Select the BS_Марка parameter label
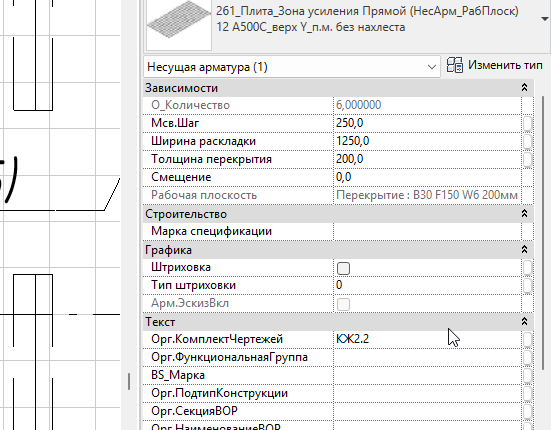Screen dimensions: 551x430 [x=178, y=375]
